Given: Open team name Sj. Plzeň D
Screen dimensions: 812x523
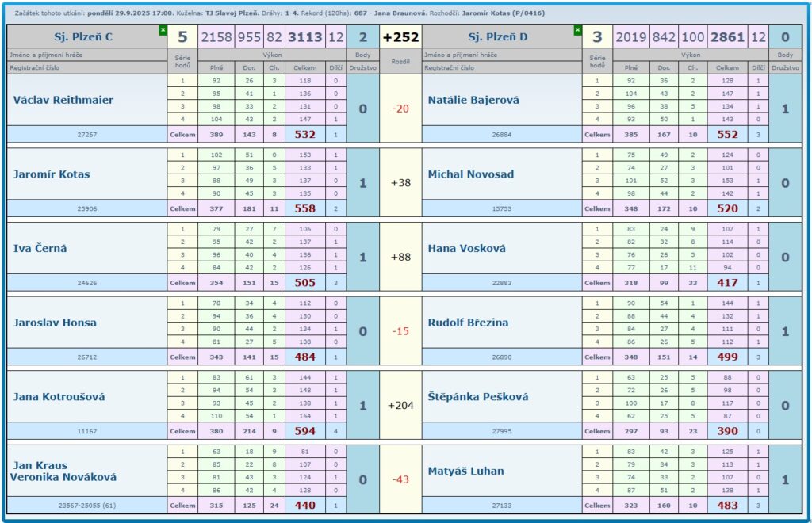Looking at the screenshot, I should click(497, 36).
